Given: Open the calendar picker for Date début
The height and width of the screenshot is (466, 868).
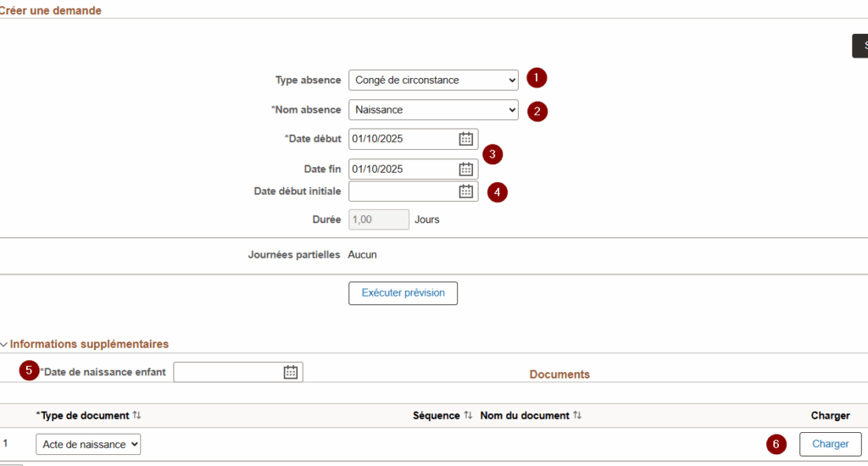Looking at the screenshot, I should coord(465,139).
